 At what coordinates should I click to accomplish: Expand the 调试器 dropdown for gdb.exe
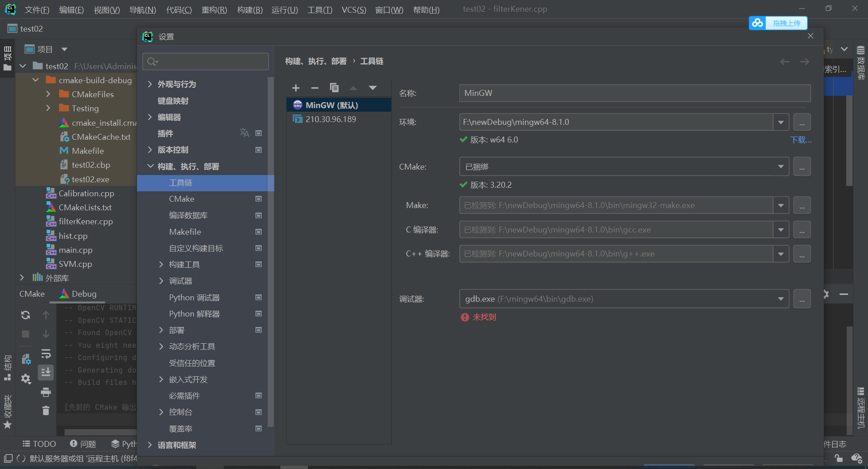pos(781,298)
